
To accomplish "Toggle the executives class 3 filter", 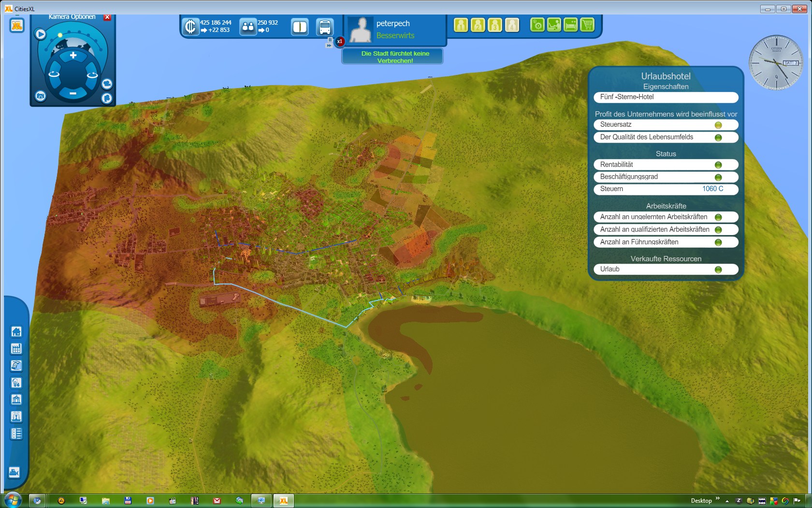I will tap(494, 25).
